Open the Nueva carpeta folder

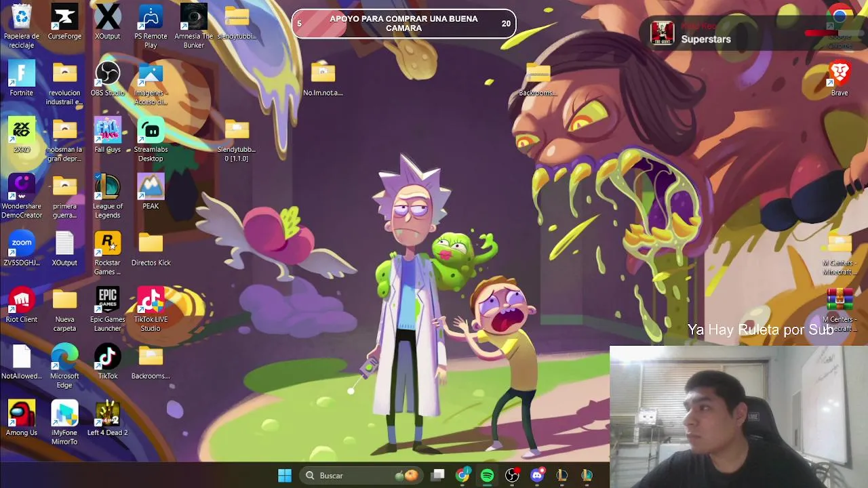tap(64, 310)
